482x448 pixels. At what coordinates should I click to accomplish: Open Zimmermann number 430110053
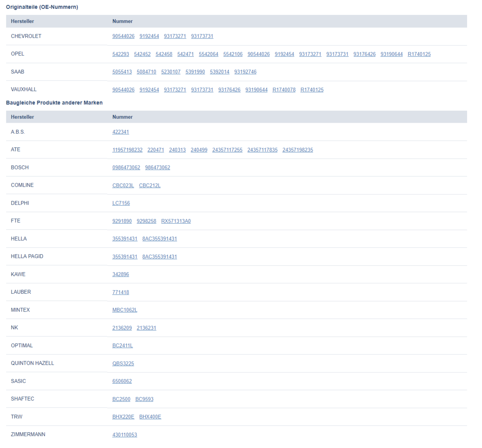click(125, 435)
